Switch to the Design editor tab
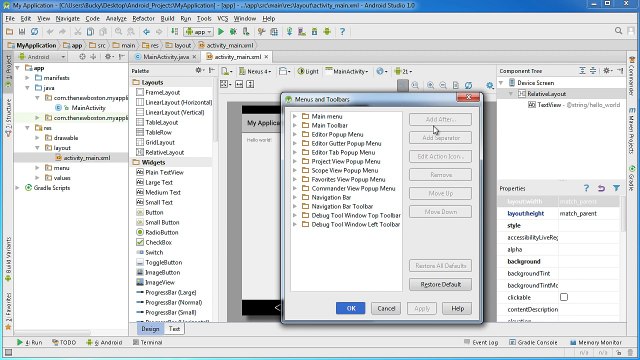The width and height of the screenshot is (640, 360). coord(150,329)
